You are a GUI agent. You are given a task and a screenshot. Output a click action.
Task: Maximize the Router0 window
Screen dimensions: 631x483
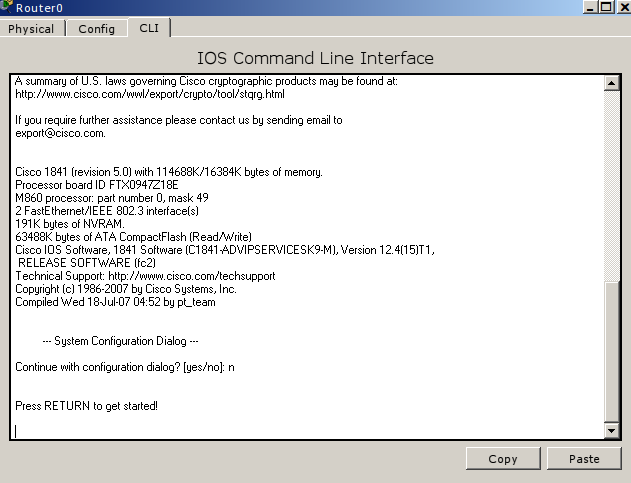pos(606,7)
